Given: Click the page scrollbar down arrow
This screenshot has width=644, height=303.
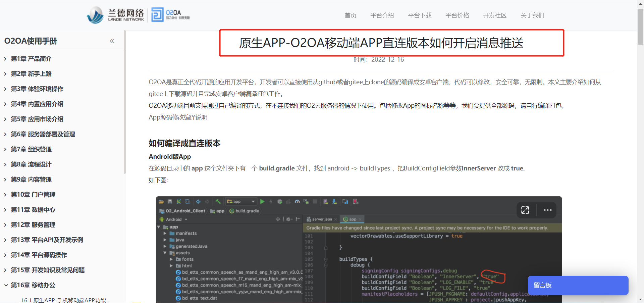Looking at the screenshot, I should click(x=640, y=299).
